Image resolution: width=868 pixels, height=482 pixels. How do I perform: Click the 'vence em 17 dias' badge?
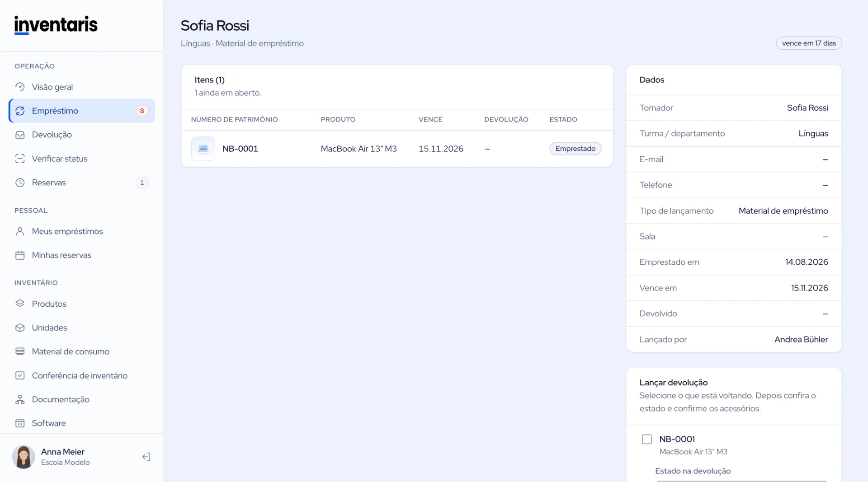809,43
